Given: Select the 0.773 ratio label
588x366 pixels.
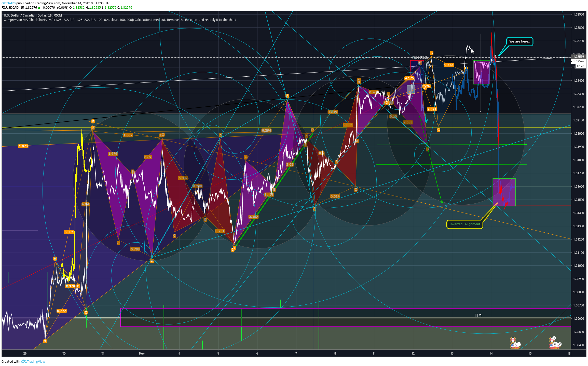Looking at the screenshot, I should [x=449, y=65].
